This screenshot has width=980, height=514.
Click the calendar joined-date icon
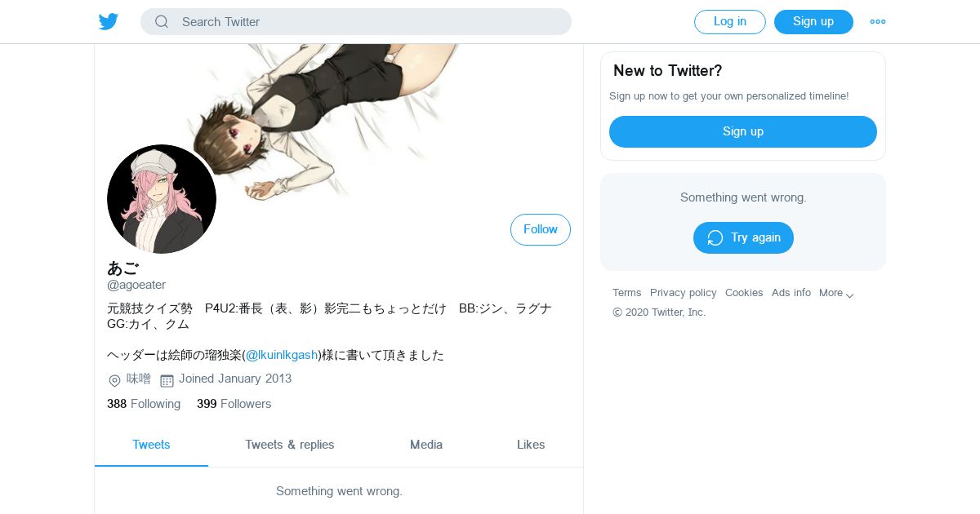167,380
